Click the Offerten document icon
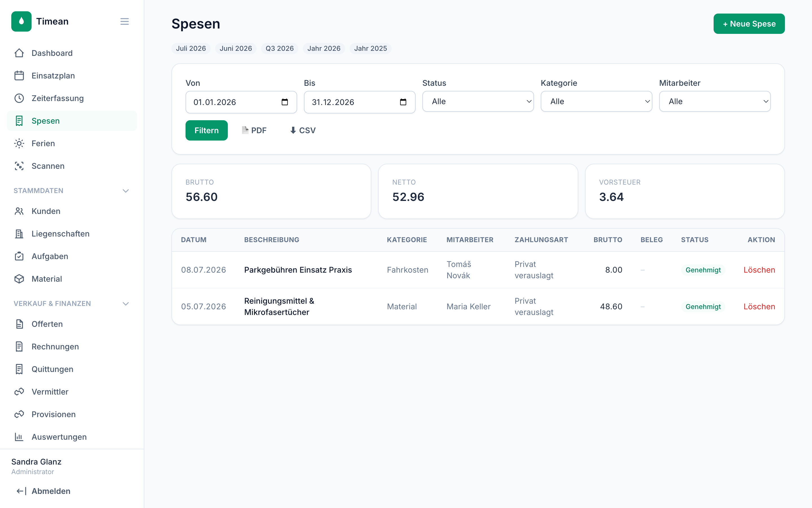812x508 pixels. pyautogui.click(x=19, y=324)
